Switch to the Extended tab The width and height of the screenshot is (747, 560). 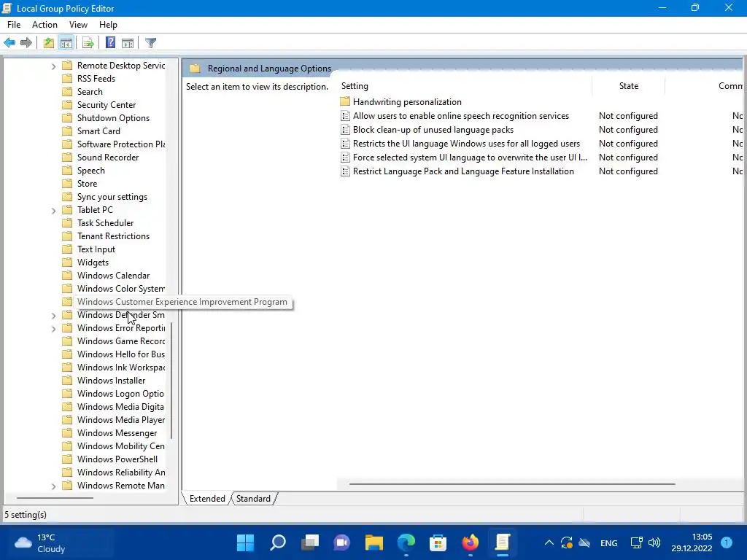tap(207, 499)
